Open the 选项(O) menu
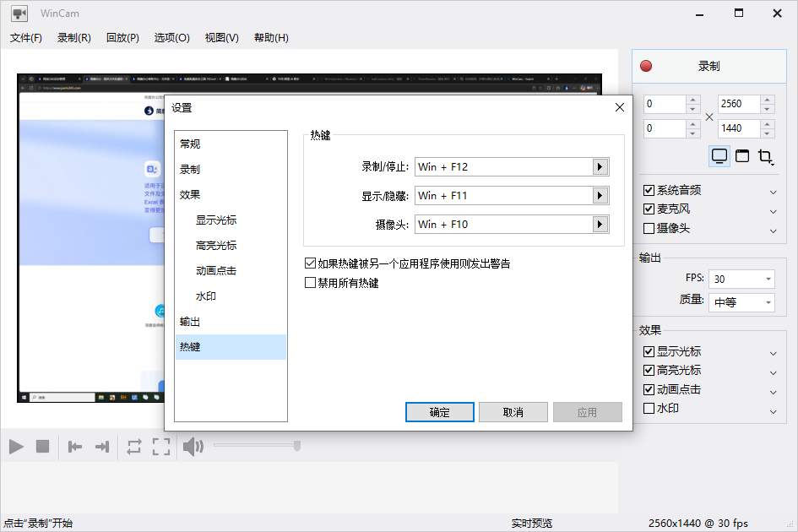Screen dimensions: 798x532 pyautogui.click(x=172, y=38)
